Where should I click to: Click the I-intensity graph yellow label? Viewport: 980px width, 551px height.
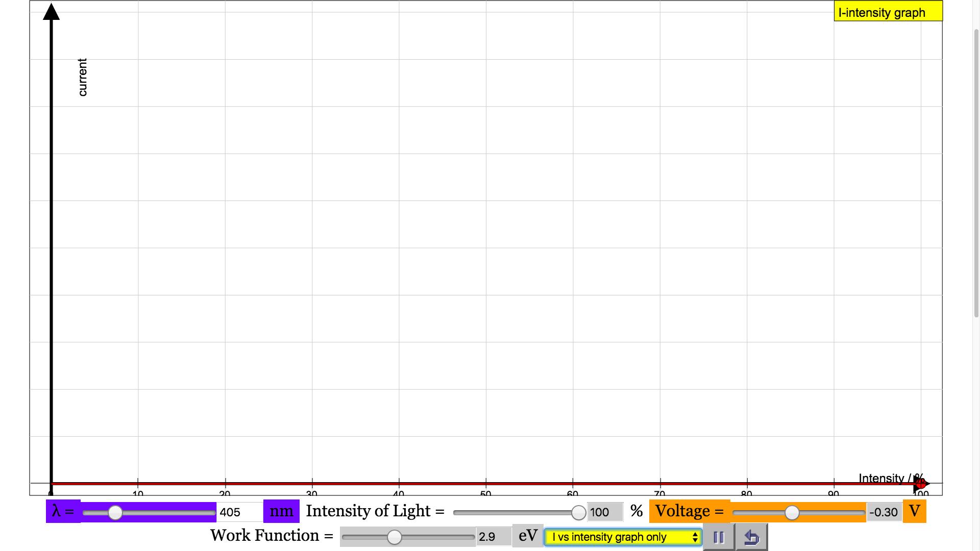click(x=888, y=12)
